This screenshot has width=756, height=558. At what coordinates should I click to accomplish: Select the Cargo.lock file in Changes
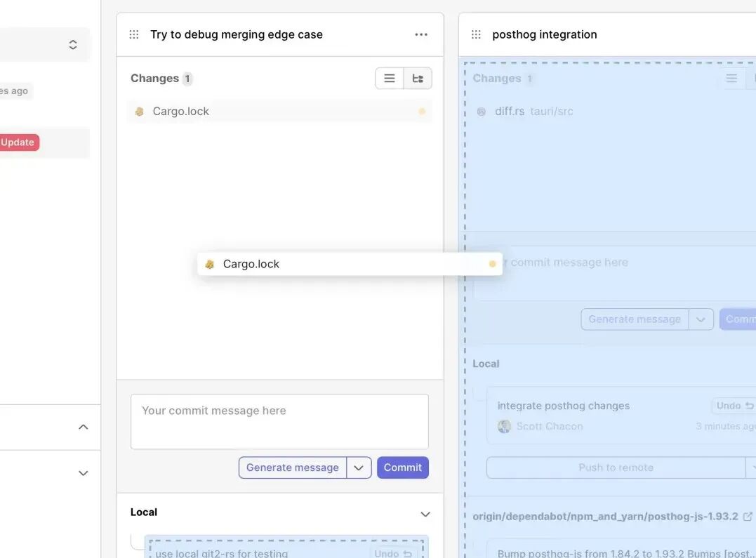click(279, 112)
